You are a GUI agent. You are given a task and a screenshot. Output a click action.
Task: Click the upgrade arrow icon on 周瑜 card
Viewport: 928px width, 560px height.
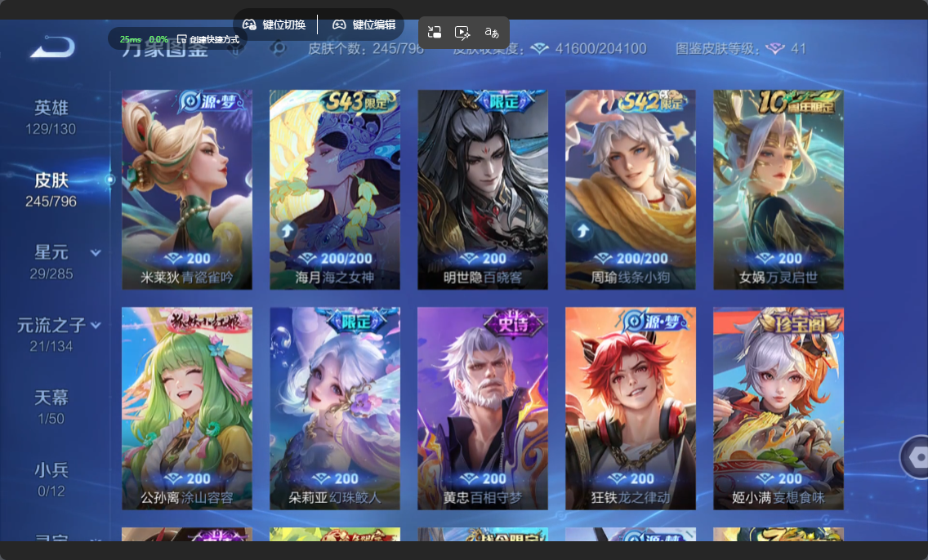click(582, 230)
